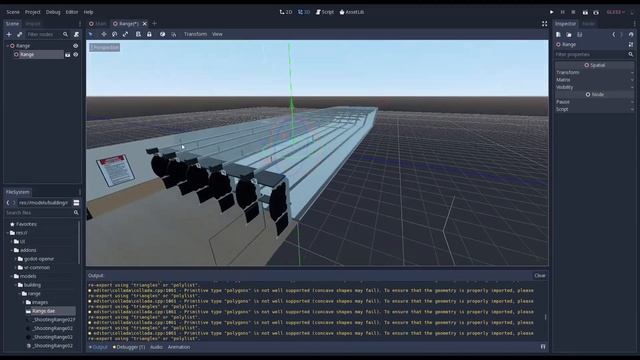This screenshot has height=360, width=640.
Task: Open the View menu in the viewport toolbar
Action: [217, 34]
